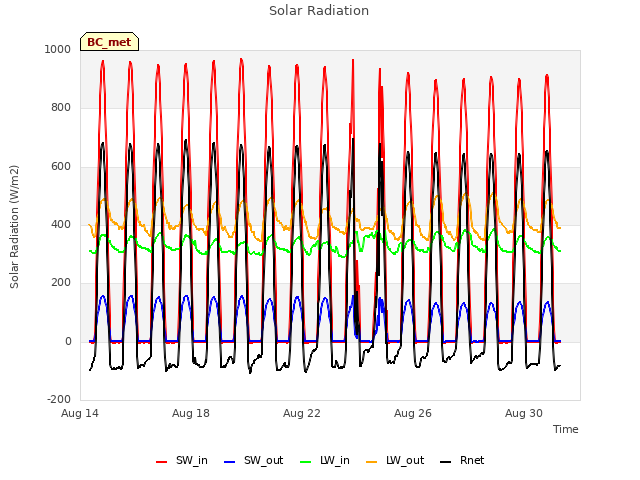Click the 0 y-axis tick label
Viewport: 640px width, 480px height.
68,342
